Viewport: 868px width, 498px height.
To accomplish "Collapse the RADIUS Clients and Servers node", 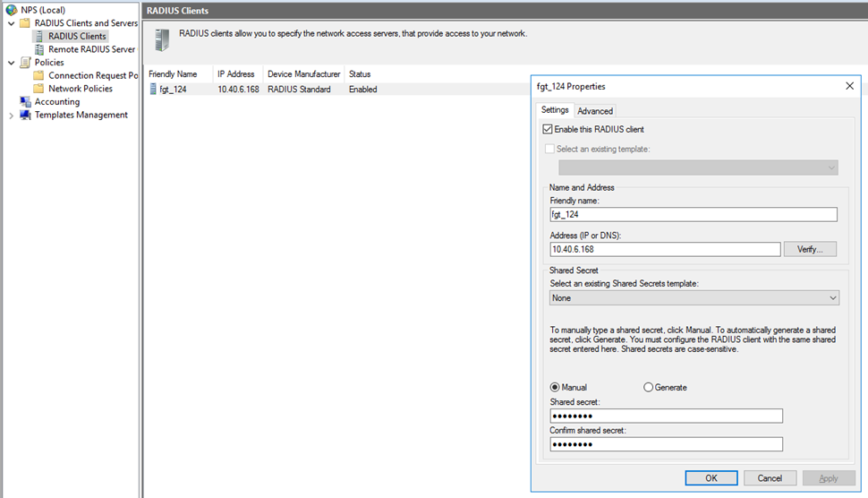I will click(x=11, y=23).
